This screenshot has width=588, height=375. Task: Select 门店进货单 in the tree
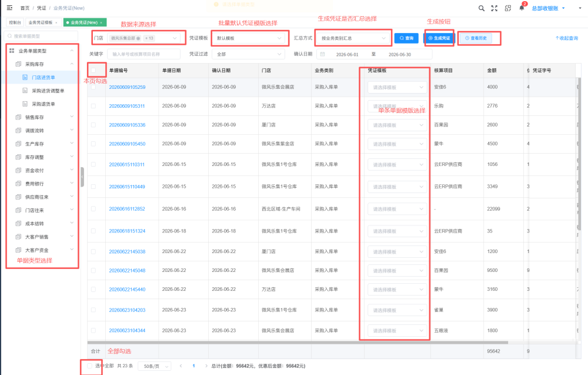coord(43,77)
